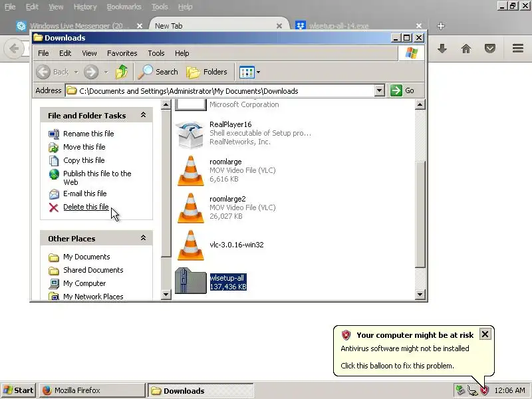Open Forward history dropdown arrow

(106, 72)
